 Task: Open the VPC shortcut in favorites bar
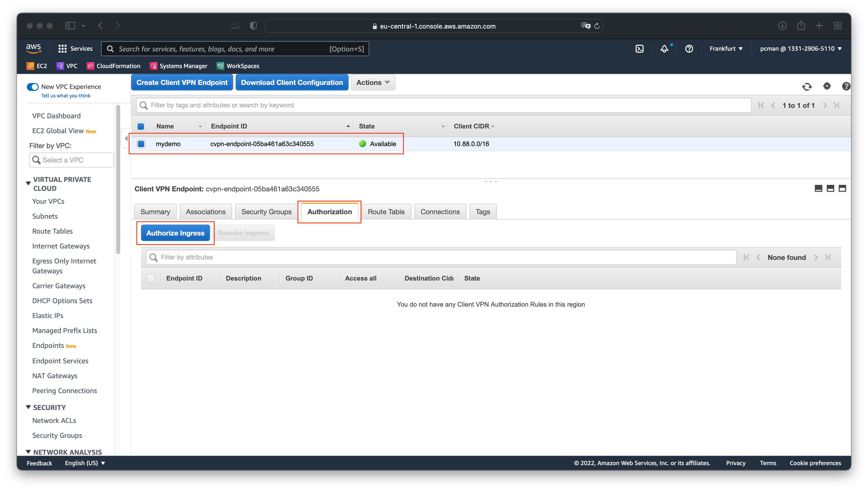[x=67, y=66]
